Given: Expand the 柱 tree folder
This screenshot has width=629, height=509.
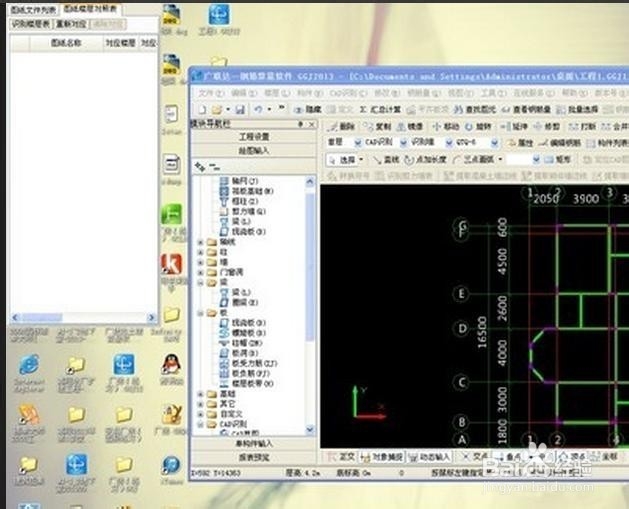Looking at the screenshot, I should coord(201,252).
